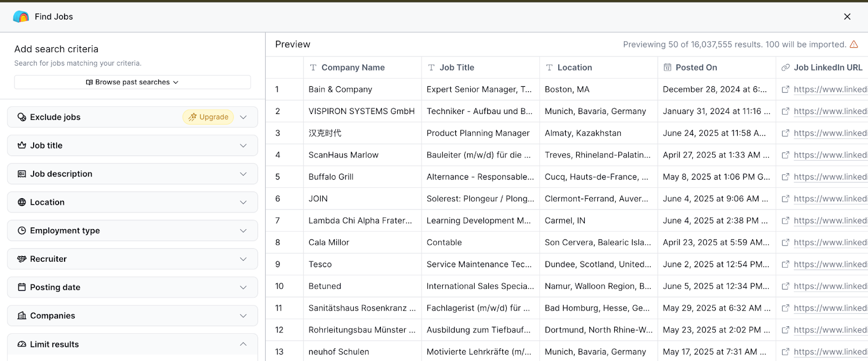Click the Betuned company cell

tap(362, 286)
